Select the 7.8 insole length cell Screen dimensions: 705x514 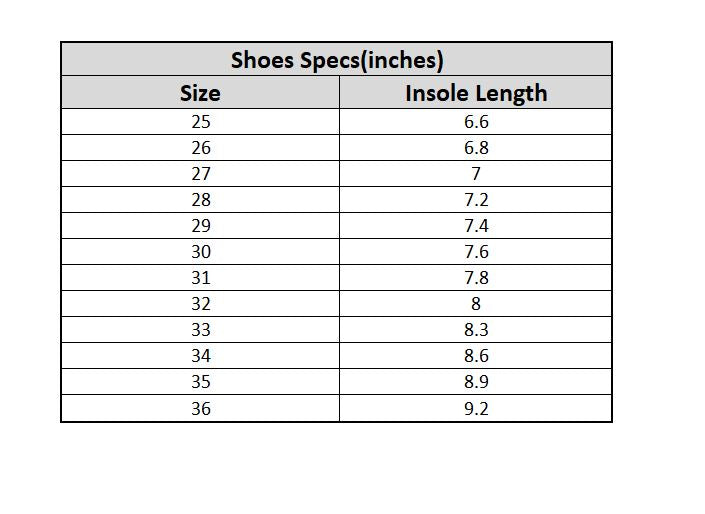click(476, 278)
